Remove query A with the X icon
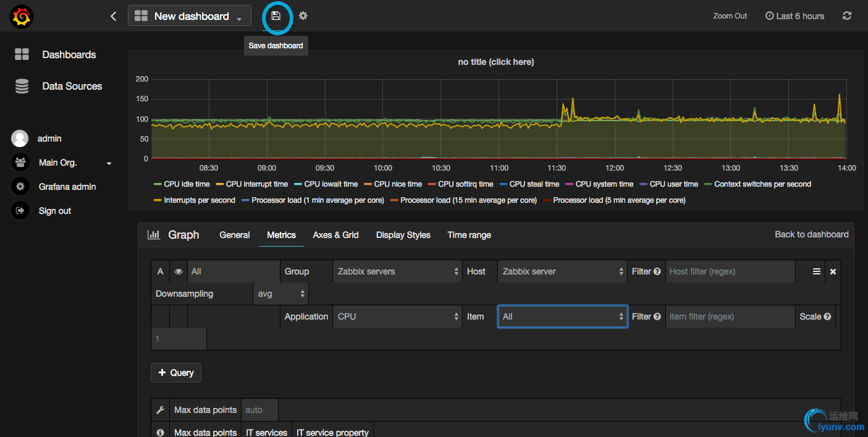Image resolution: width=868 pixels, height=437 pixels. click(x=833, y=271)
